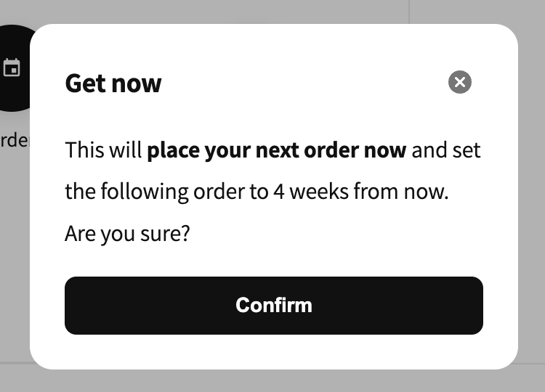Click the 'and set' text ending the first line
Image resolution: width=545 pixels, height=392 pixels.
(446, 150)
